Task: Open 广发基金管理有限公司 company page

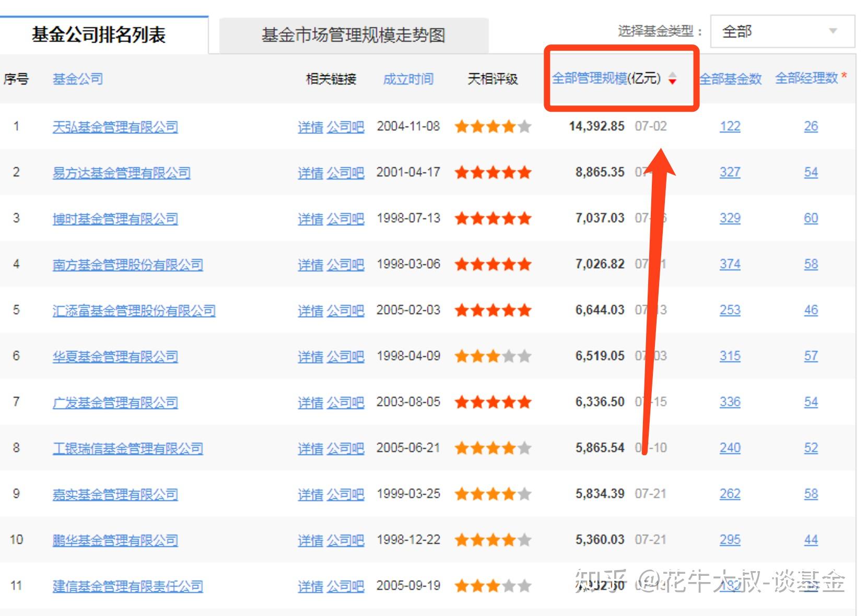Action: click(115, 402)
